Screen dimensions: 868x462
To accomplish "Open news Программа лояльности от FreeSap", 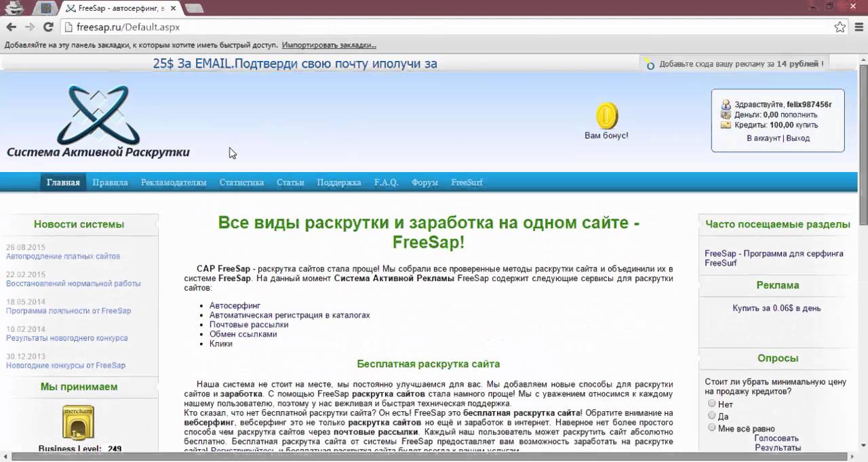I will click(x=68, y=311).
